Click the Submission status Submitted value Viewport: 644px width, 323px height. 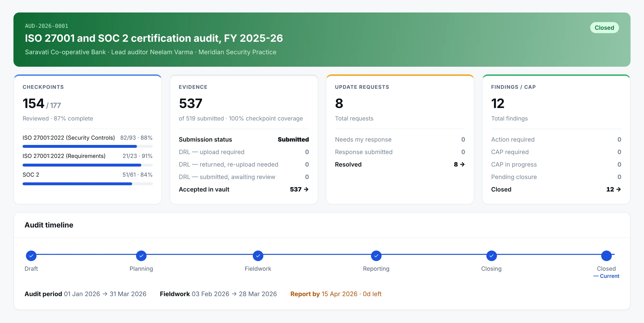tap(293, 139)
